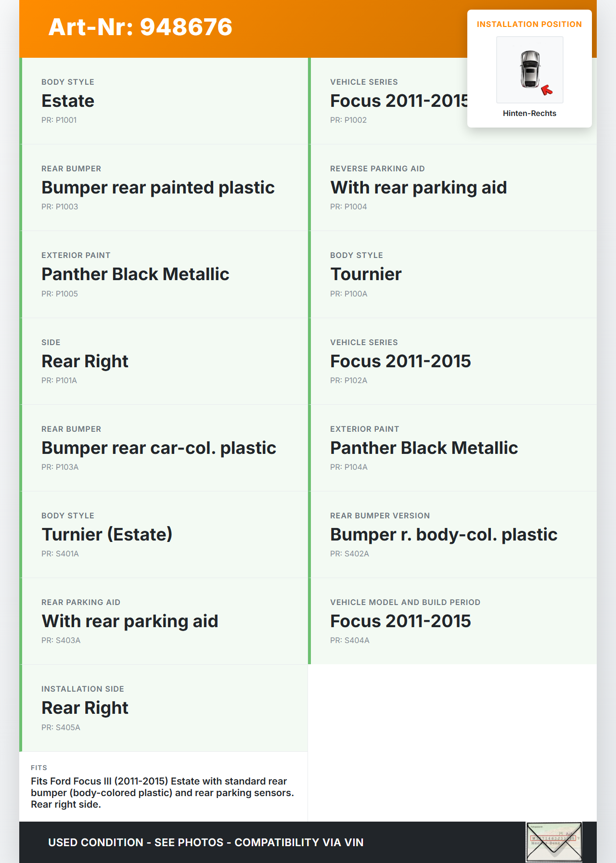Image resolution: width=616 pixels, height=863 pixels.
Task: Select the PR: P1004 parking aid code
Action: click(348, 206)
